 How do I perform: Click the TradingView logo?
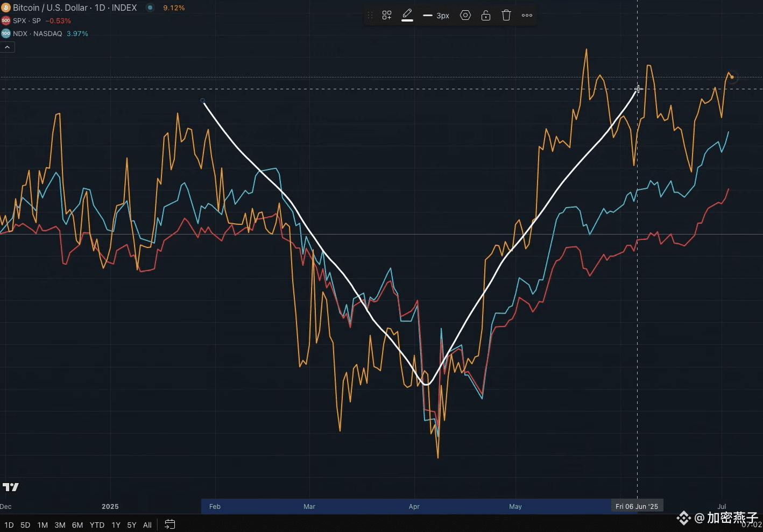tap(11, 487)
